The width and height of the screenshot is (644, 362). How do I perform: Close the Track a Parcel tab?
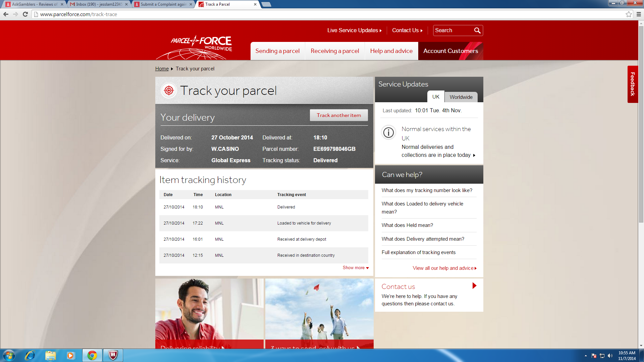(x=255, y=4)
